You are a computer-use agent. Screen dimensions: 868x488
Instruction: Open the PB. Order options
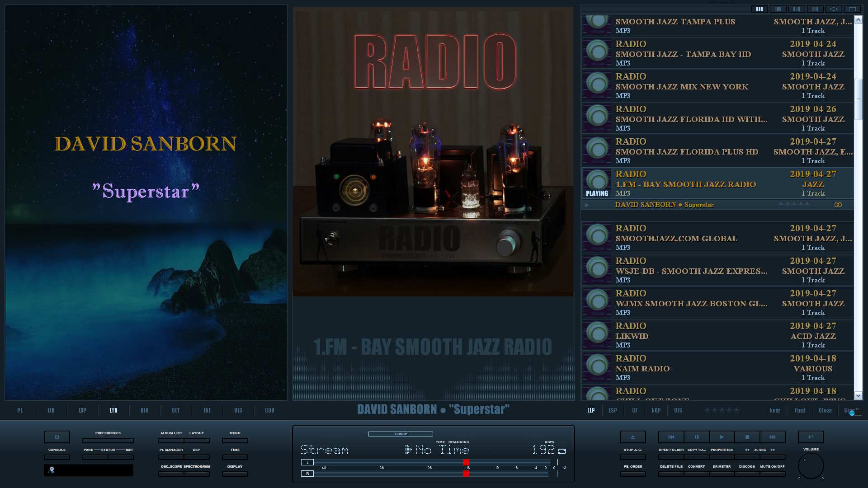coord(632,474)
